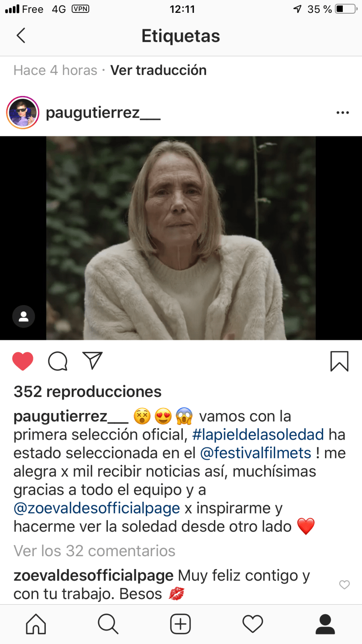View paugutierrez___ profile picture story
Viewport: 362px width, 644px height.
(22, 113)
